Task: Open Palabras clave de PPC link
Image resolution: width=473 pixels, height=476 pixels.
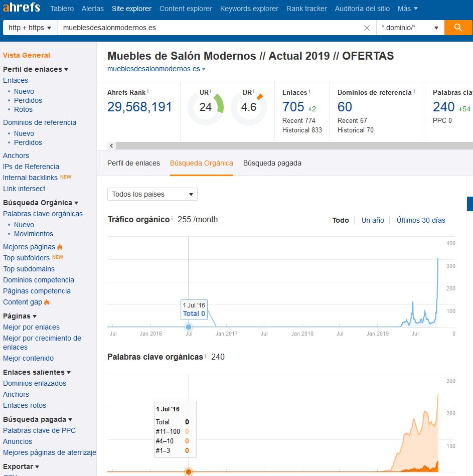Action: click(39, 430)
